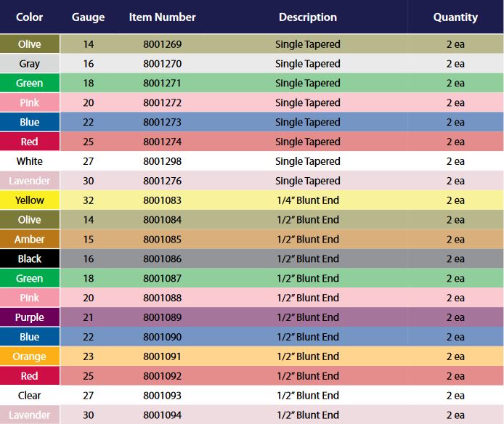The width and height of the screenshot is (504, 424).
Task: Click the Lavender cell in row 8001094
Action: 30,415
